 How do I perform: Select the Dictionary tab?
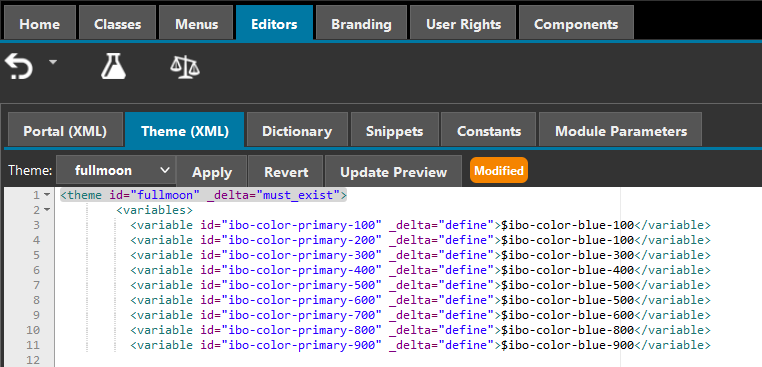tap(297, 130)
